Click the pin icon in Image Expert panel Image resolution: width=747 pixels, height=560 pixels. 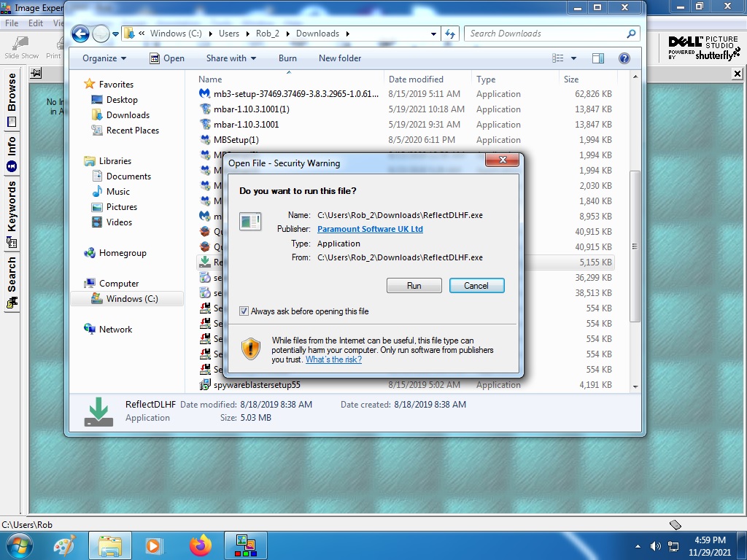[36, 73]
